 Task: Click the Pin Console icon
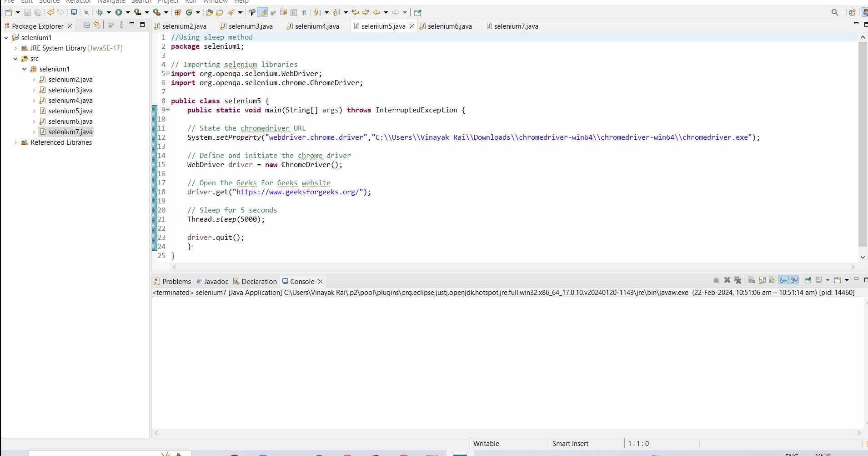pos(808,280)
